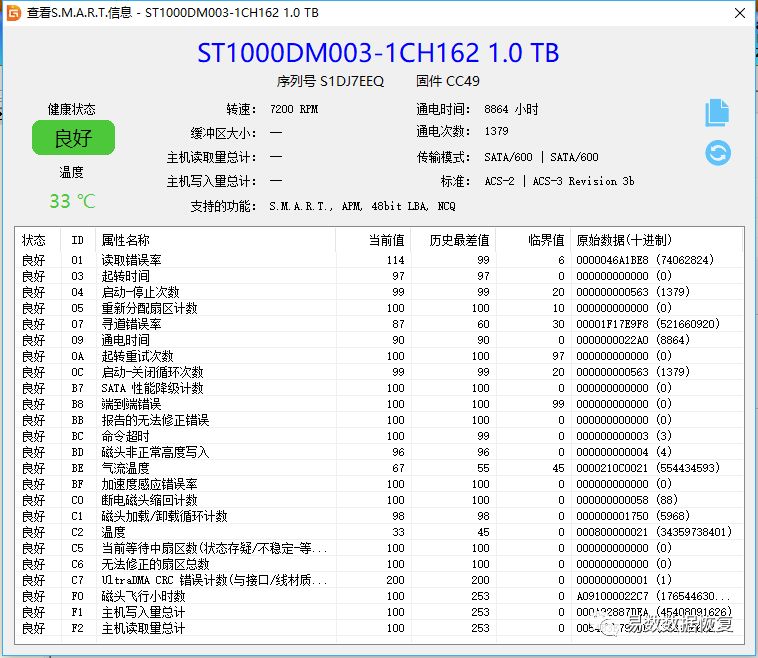This screenshot has height=658, width=758.
Task: Click the supported features S.M.A.R.T., APM line
Action: pos(363,206)
